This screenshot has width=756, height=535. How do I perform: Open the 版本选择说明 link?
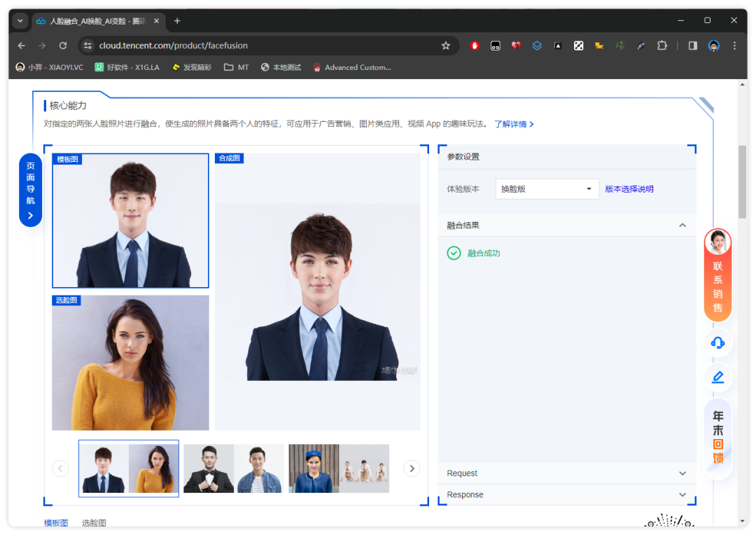[629, 189]
